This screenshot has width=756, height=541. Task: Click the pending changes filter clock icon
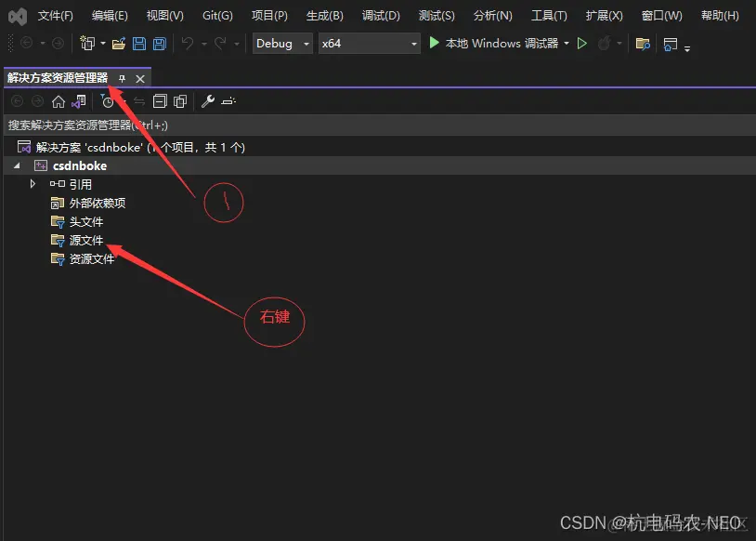pos(107,100)
